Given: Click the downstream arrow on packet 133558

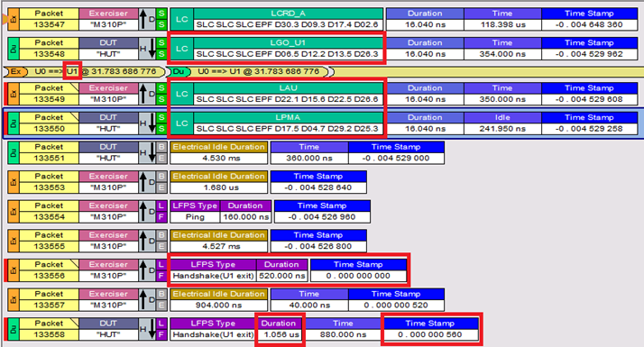Looking at the screenshot, I should [x=152, y=329].
